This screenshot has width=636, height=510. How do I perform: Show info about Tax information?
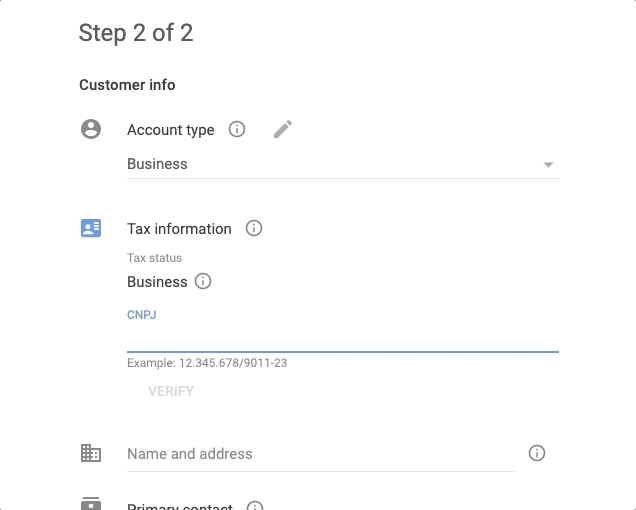254,228
